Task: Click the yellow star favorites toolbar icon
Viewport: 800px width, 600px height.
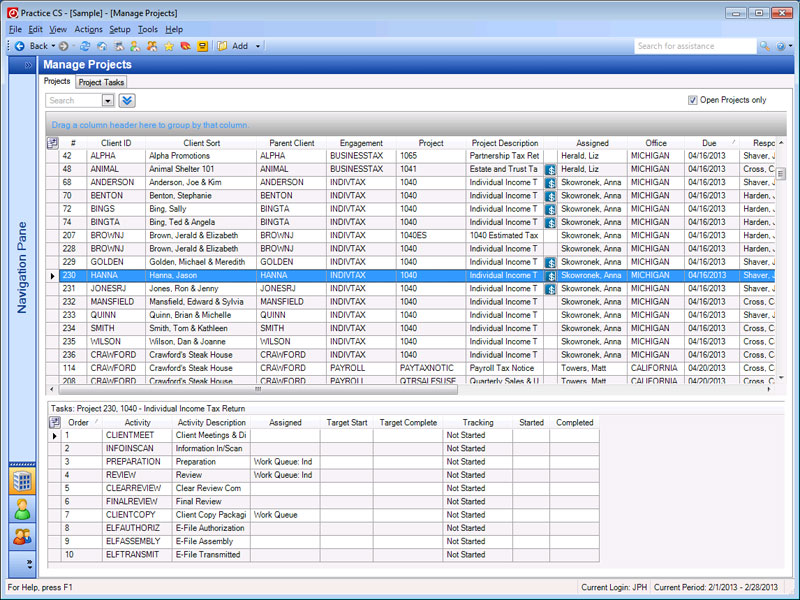Action: pos(168,46)
